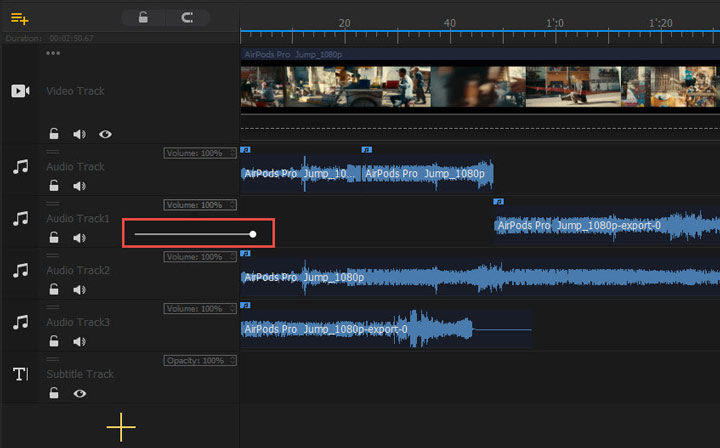
Task: Click the Video Track camera icon
Action: [x=20, y=91]
